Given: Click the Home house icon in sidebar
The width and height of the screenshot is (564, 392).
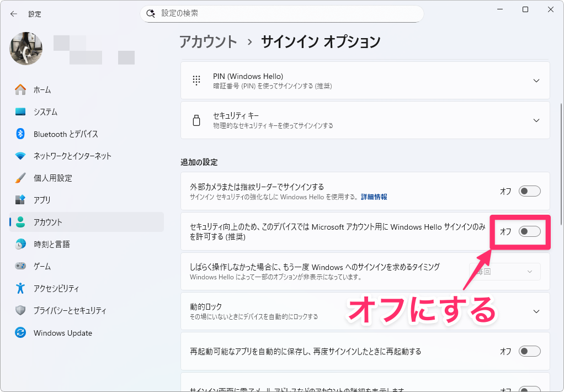Looking at the screenshot, I should 20,89.
